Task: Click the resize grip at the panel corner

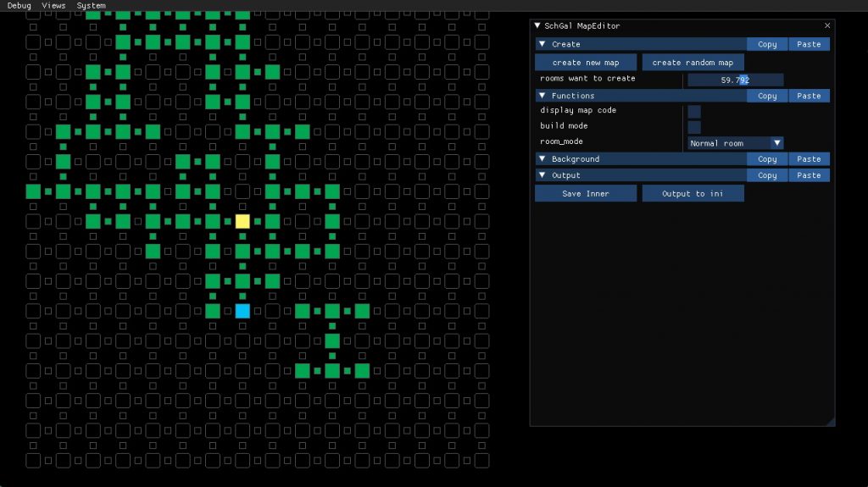Action: click(x=830, y=421)
